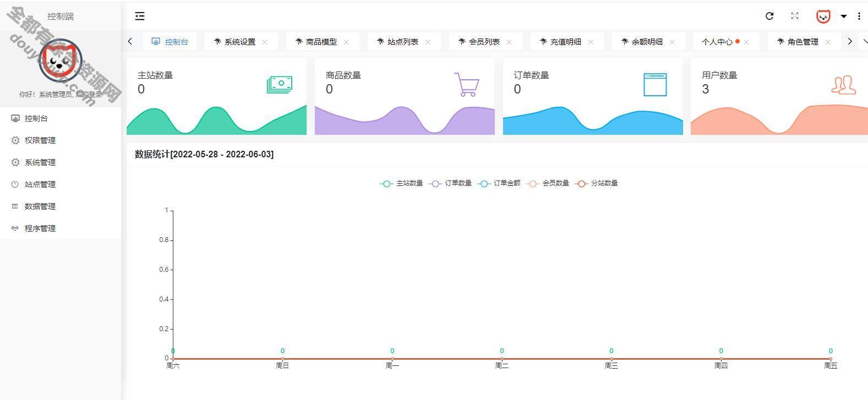868x400 pixels.
Task: Toggle fullscreen using the expand icon
Action: point(795,16)
